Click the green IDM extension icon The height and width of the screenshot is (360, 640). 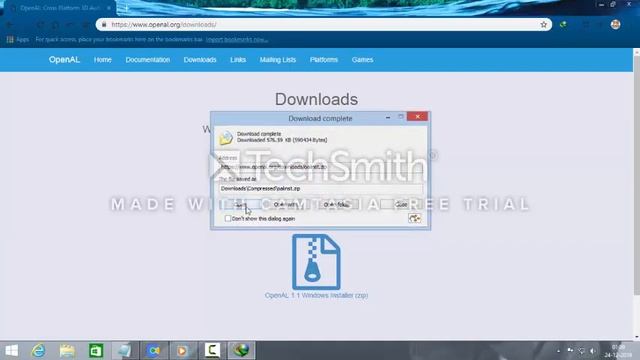coord(564,24)
